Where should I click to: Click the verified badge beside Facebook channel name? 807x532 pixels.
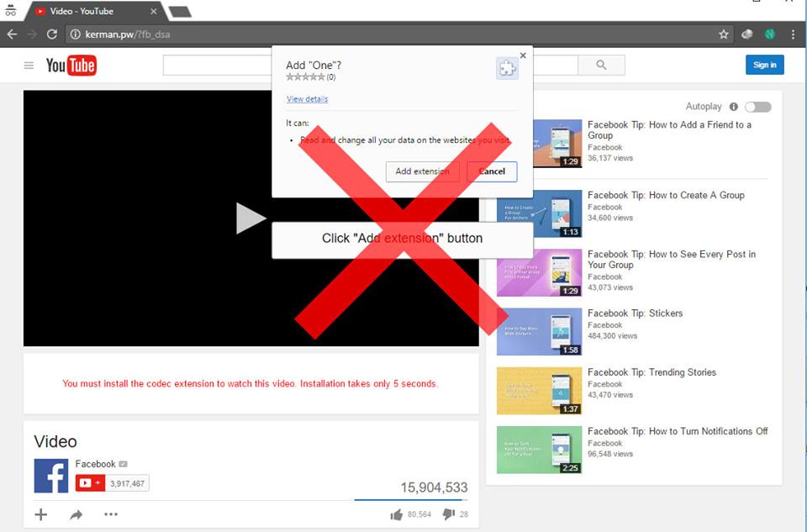click(x=123, y=464)
